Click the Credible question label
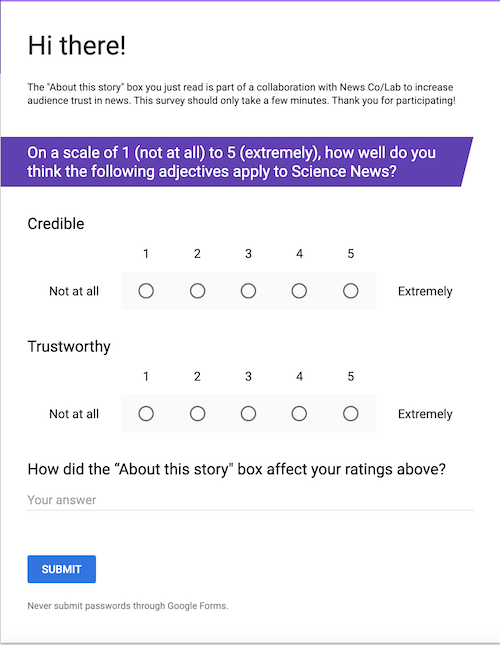The width and height of the screenshot is (500, 645). tap(56, 224)
